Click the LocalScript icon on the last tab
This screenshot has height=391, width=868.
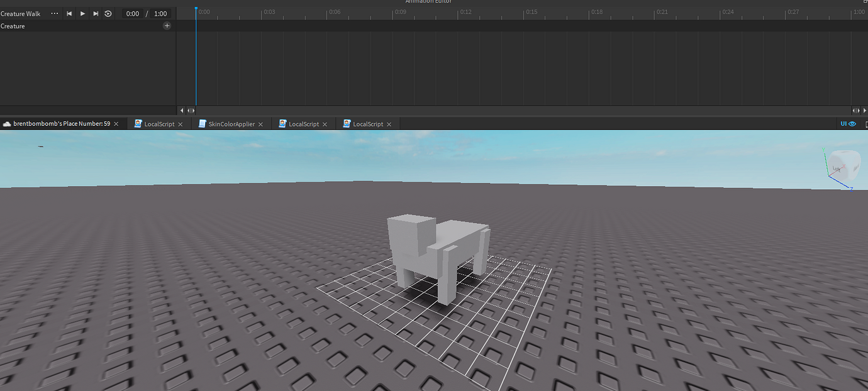347,124
